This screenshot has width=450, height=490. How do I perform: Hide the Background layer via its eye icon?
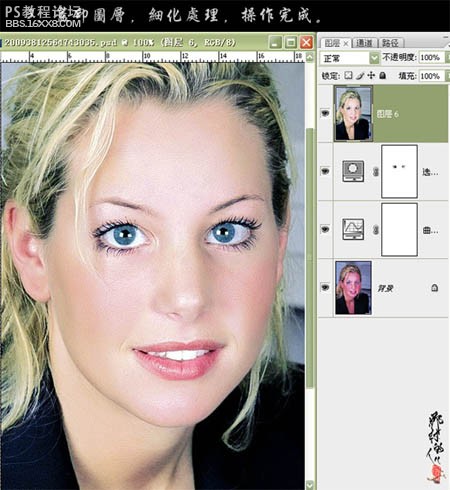click(325, 287)
